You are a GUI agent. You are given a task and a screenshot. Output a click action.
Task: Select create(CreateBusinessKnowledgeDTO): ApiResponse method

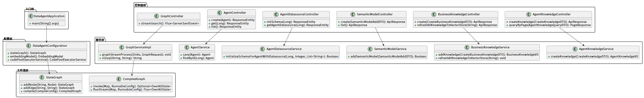pos(454,22)
